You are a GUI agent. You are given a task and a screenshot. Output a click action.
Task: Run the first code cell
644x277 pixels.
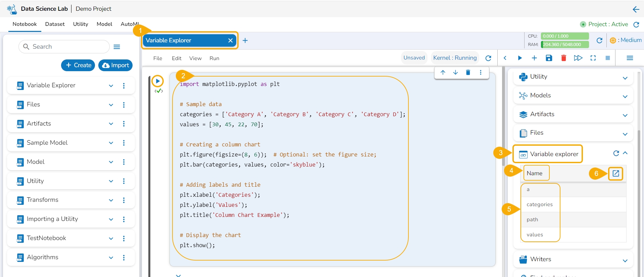point(157,81)
